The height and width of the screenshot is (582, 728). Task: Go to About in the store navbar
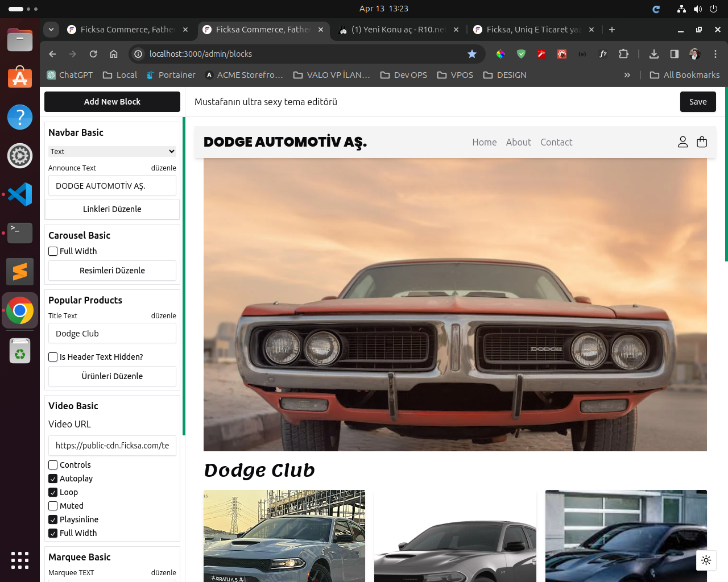click(x=519, y=142)
